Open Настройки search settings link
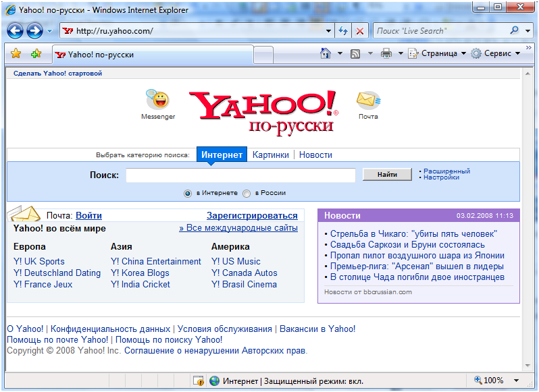The width and height of the screenshot is (539, 392). [441, 177]
